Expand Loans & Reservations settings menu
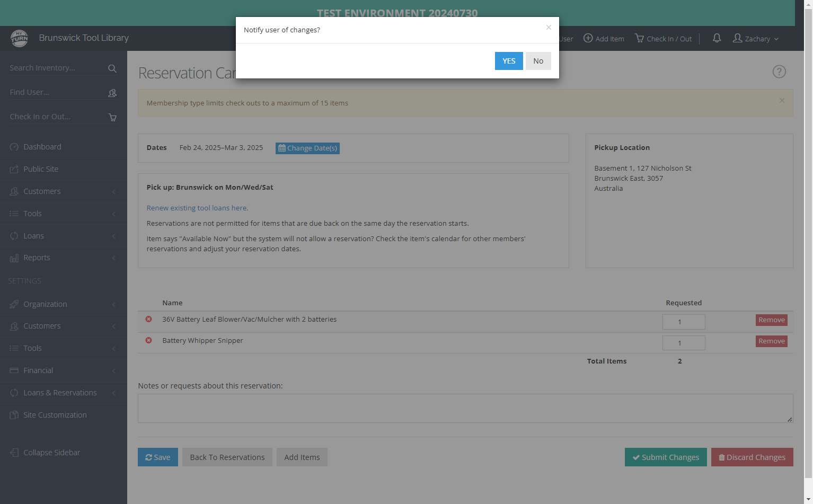 [x=64, y=393]
